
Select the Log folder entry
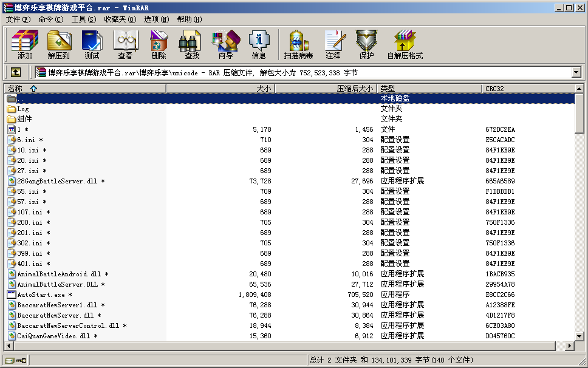[23, 109]
